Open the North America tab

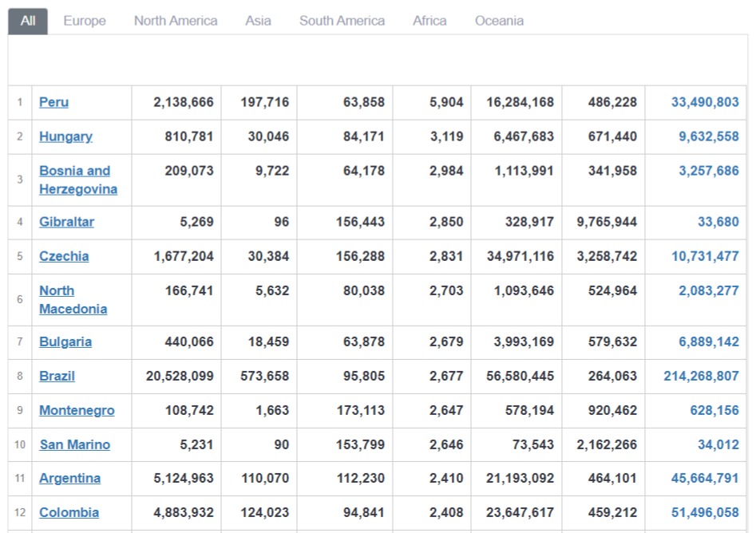point(176,22)
